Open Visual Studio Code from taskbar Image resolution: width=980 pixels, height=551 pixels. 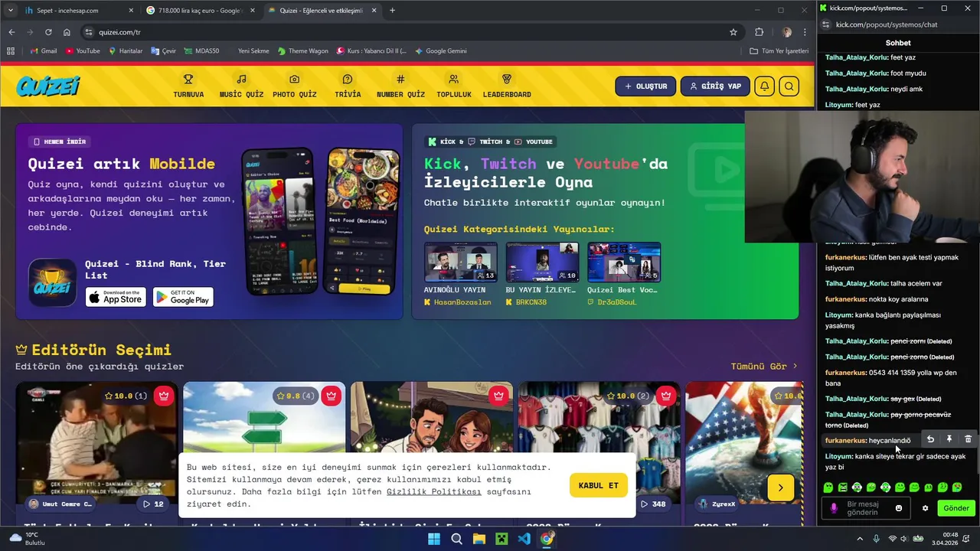[x=524, y=539]
